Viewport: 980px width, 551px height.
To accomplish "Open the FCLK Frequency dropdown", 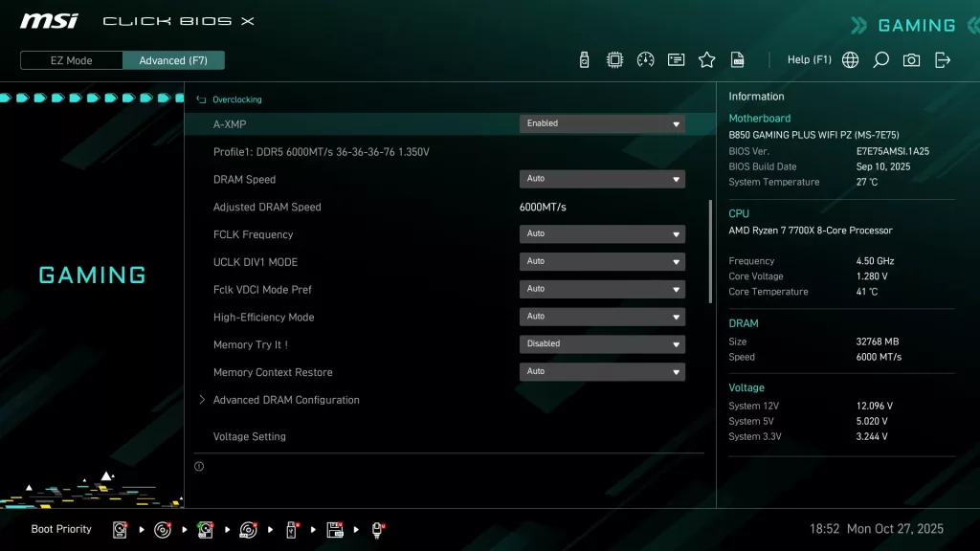I will pyautogui.click(x=602, y=233).
